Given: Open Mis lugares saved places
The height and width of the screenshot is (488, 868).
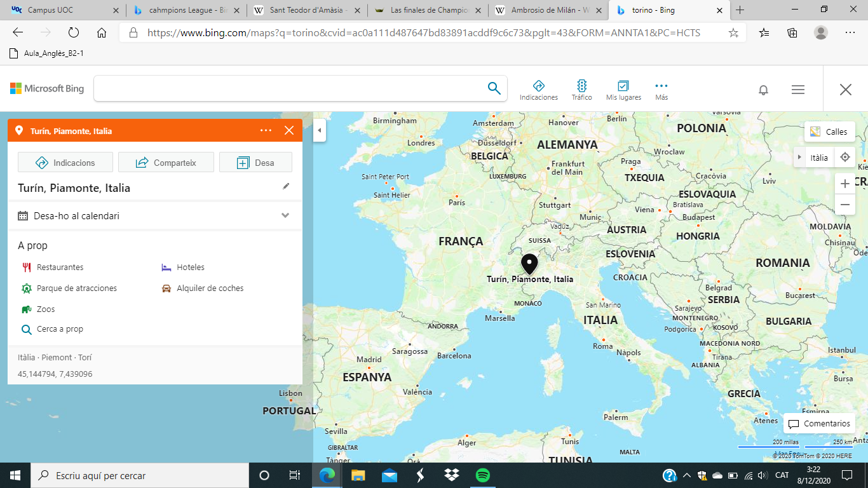Looking at the screenshot, I should click(x=623, y=90).
